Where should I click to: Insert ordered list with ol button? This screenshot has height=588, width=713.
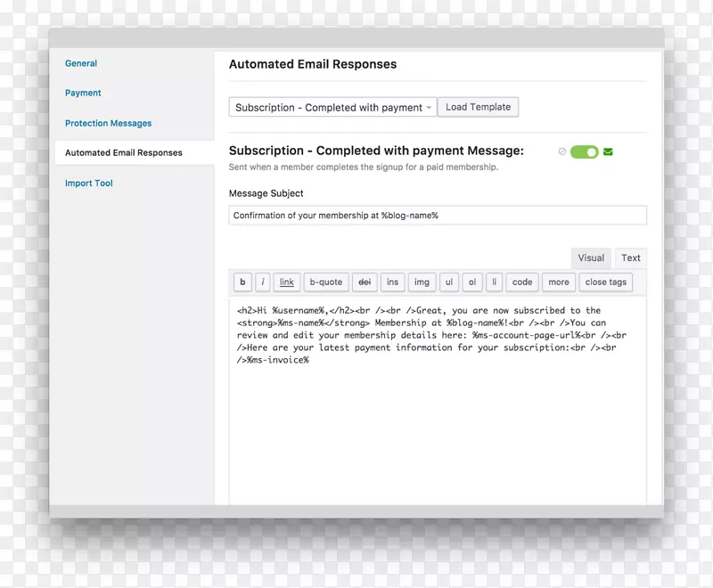[472, 282]
